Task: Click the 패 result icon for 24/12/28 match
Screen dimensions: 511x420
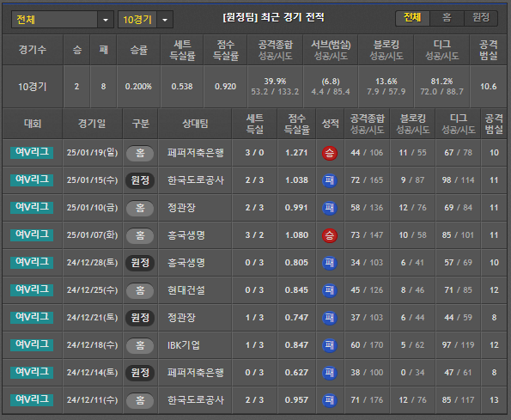Action: [330, 263]
